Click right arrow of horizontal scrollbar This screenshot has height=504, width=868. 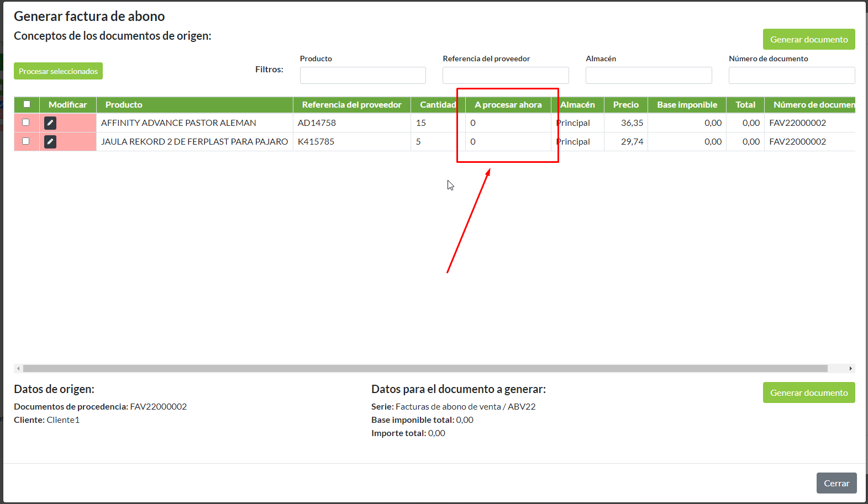[850, 368]
